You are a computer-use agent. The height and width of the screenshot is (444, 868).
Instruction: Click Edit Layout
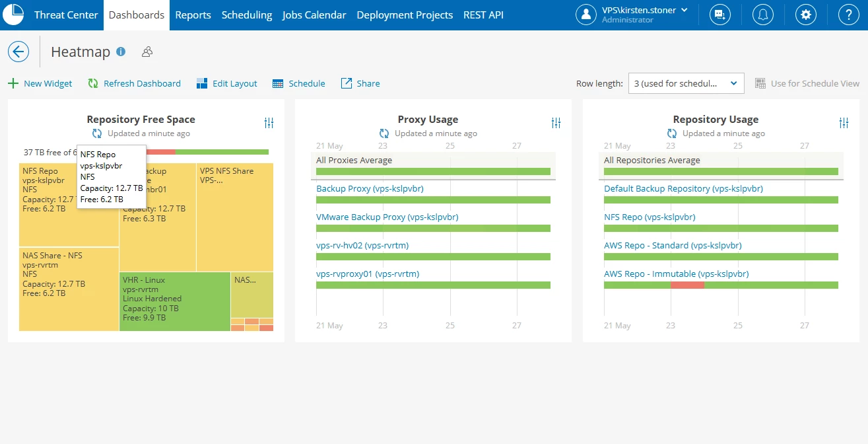coord(227,83)
